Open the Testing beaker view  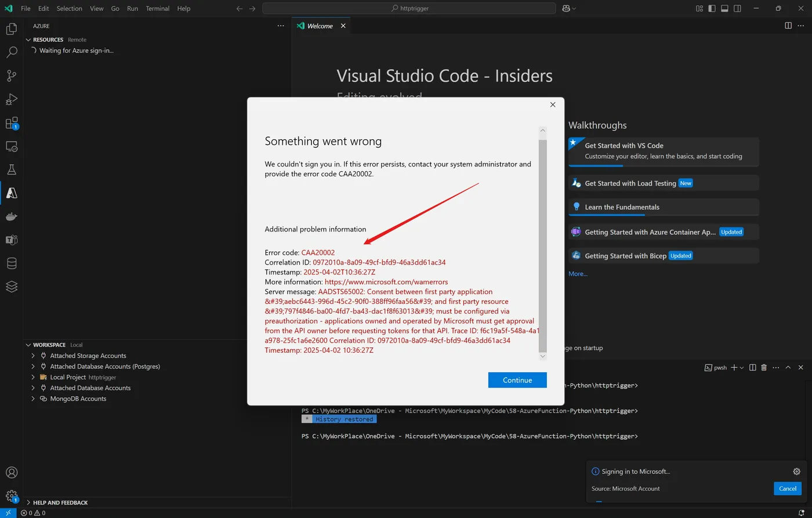[12, 169]
